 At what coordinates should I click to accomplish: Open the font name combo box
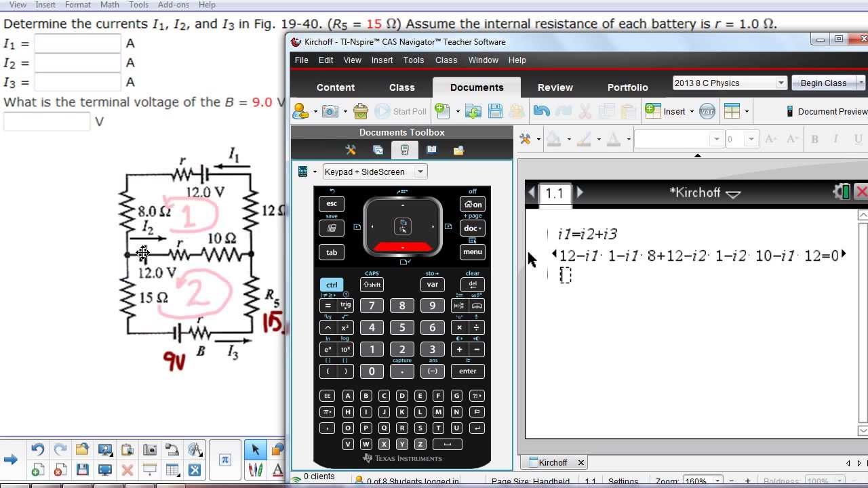pyautogui.click(x=679, y=139)
